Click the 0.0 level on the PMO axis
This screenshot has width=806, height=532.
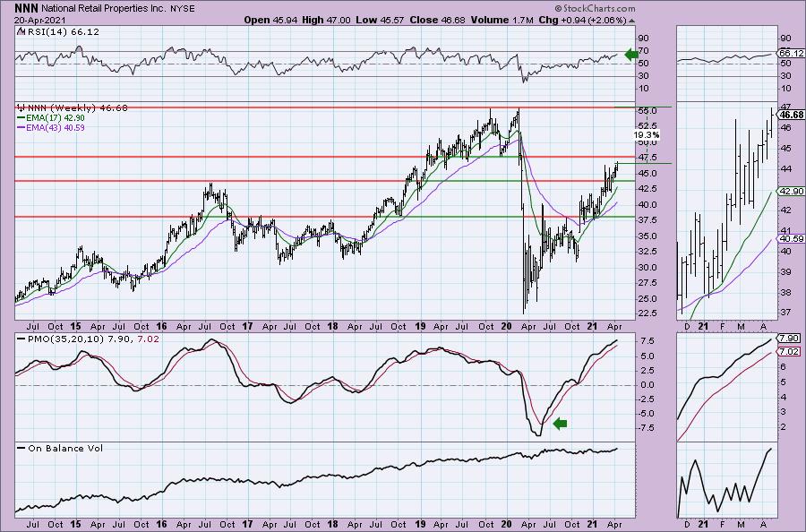coord(647,384)
